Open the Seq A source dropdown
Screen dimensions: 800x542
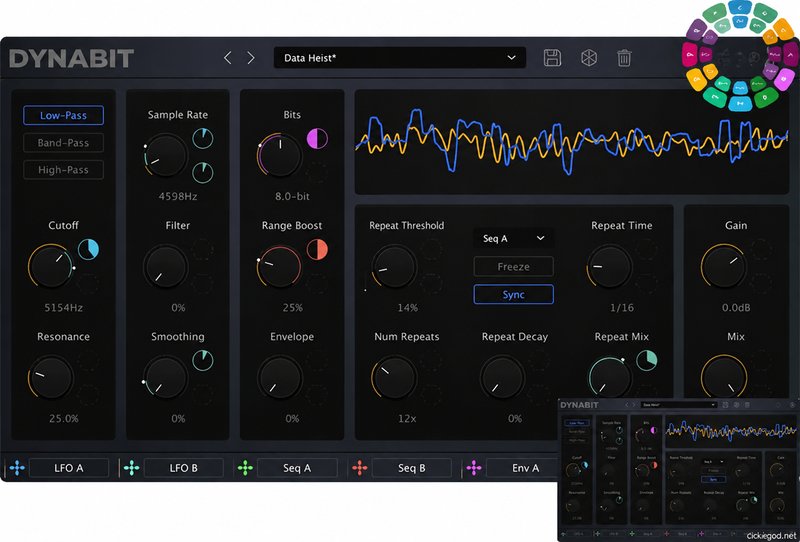coord(513,238)
